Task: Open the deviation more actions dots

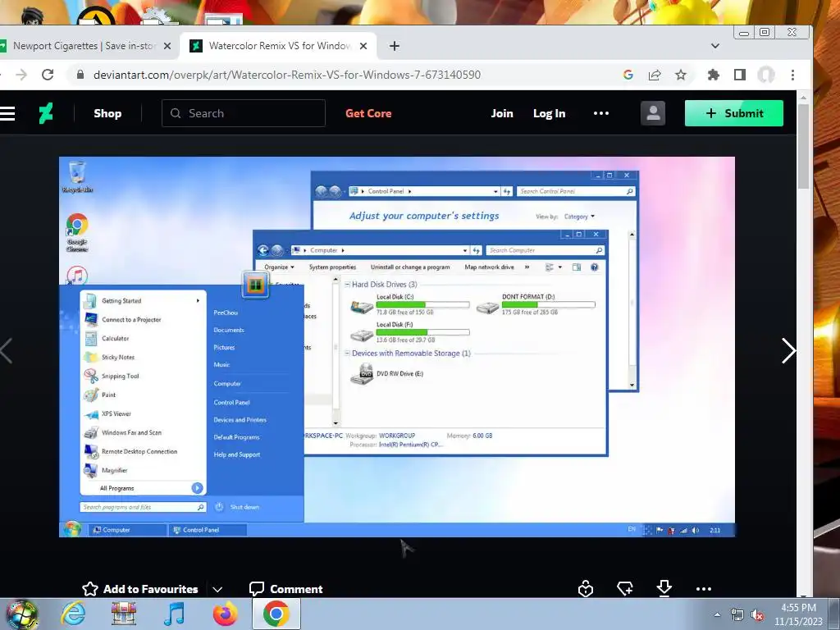Action: pos(703,589)
